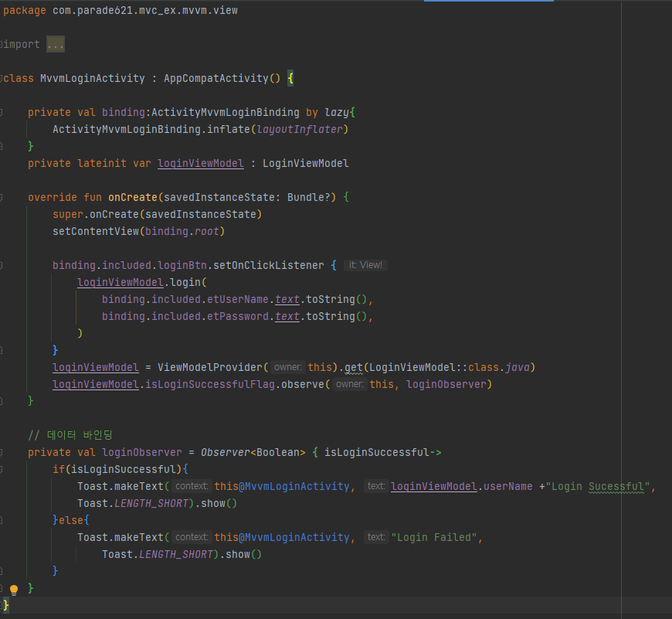
Task: Click 'LoginViewModel::class' in the get call
Action: click(x=434, y=367)
